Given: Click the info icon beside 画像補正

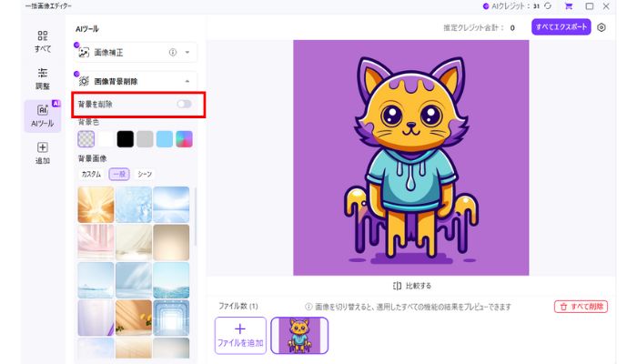Looking at the screenshot, I should [173, 53].
